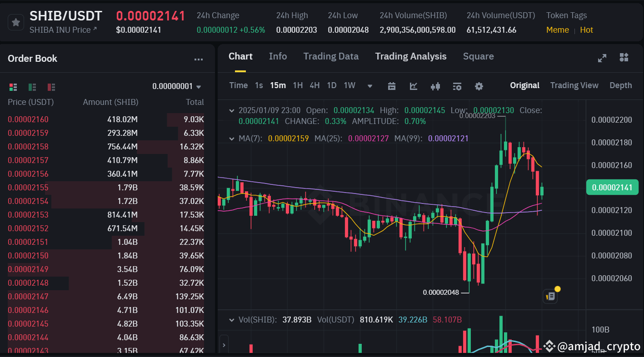Viewport: 644px width, 357px height.
Task: Expand the chart to fullscreen
Action: tap(602, 58)
